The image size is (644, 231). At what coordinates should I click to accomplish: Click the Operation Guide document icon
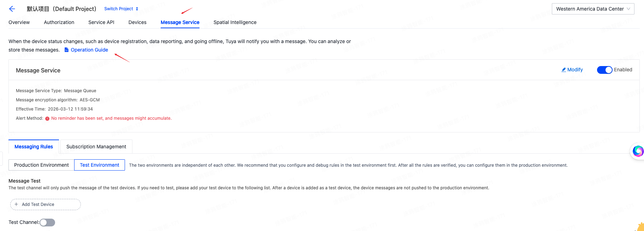[x=66, y=50]
